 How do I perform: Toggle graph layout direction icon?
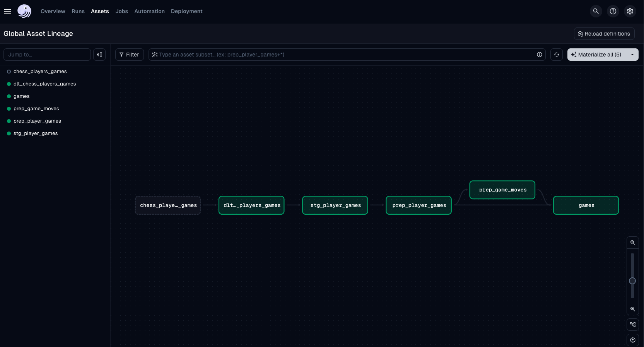633,325
